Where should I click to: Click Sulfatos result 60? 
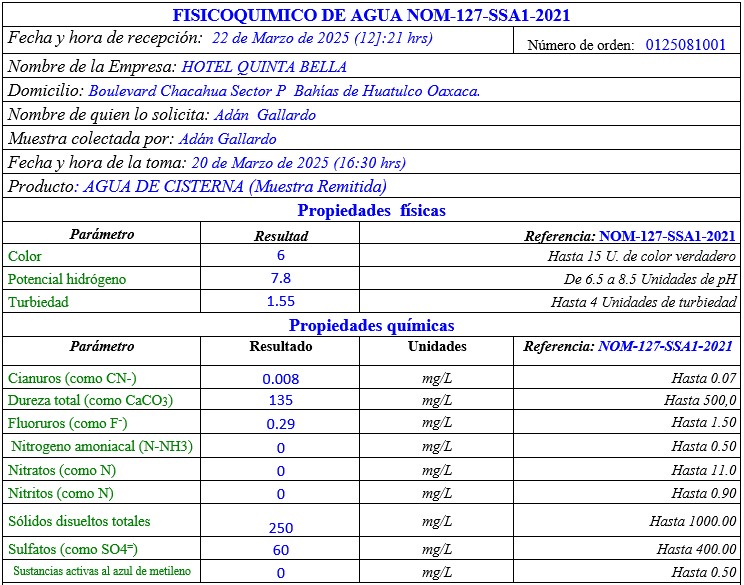280,550
